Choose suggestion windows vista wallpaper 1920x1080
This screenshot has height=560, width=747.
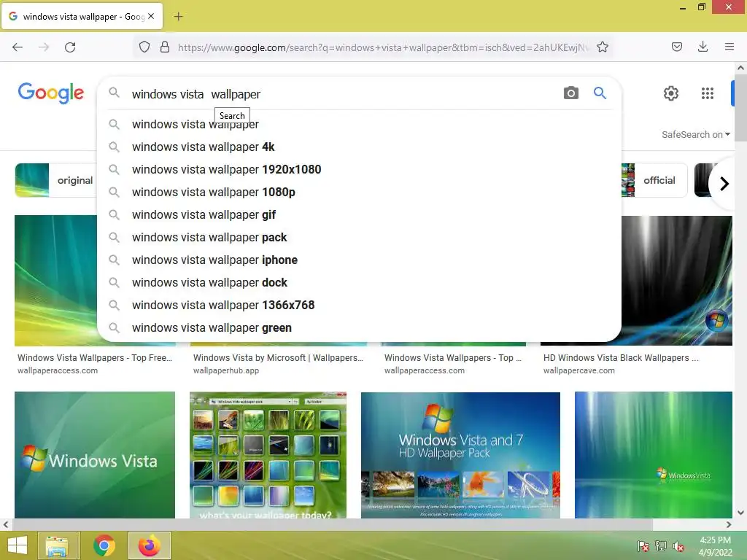click(x=360, y=169)
